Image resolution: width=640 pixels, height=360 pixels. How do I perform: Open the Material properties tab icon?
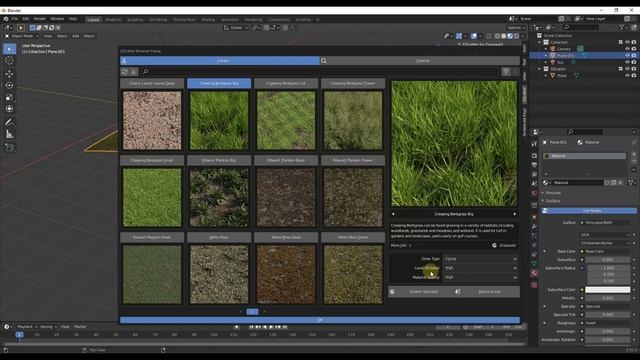tap(534, 273)
